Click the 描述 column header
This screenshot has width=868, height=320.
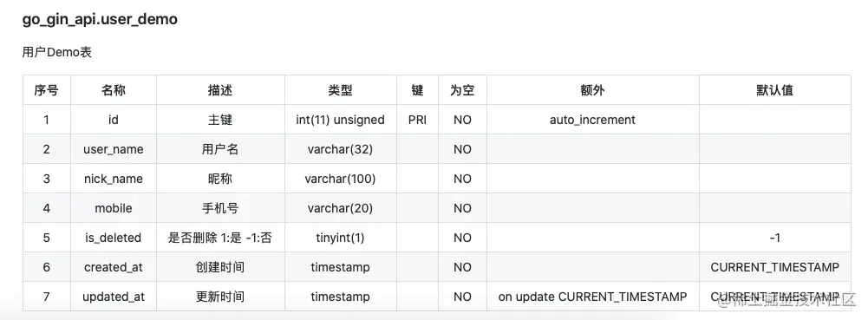pyautogui.click(x=220, y=90)
